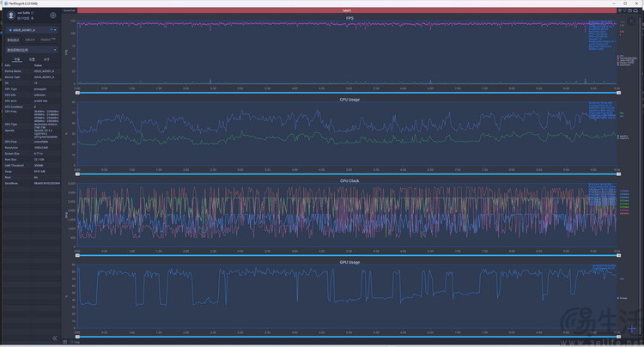Viewport: 644px width, 347px height.
Task: Open settings gear next to the username
Action: pos(52,15)
